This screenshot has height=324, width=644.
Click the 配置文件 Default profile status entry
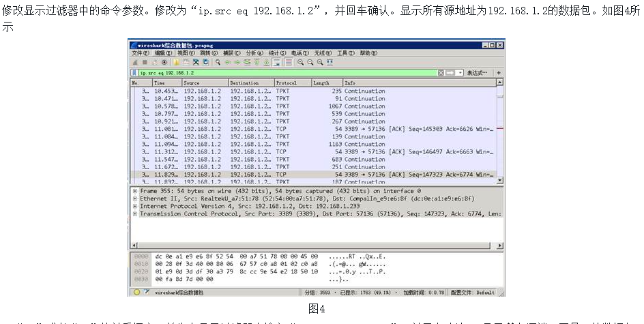tap(473, 293)
